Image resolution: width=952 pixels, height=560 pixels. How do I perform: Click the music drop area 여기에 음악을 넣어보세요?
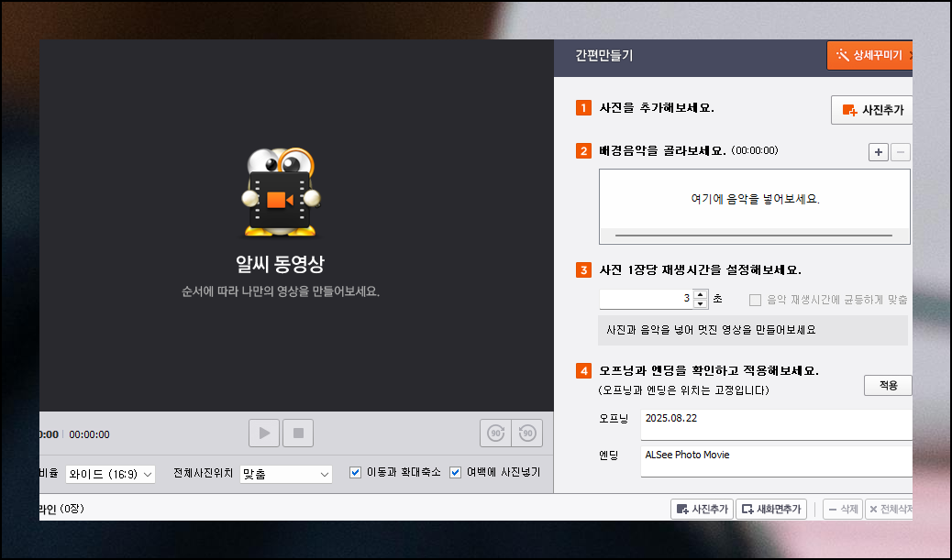755,199
